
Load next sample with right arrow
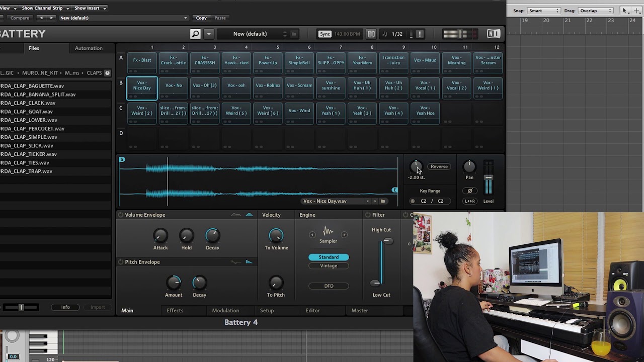click(375, 201)
